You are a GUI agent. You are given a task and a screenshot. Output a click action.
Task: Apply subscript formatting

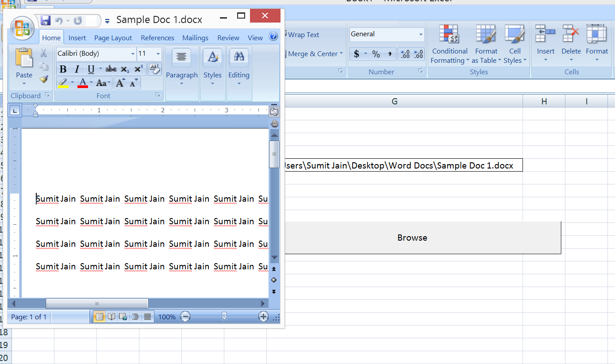125,69
